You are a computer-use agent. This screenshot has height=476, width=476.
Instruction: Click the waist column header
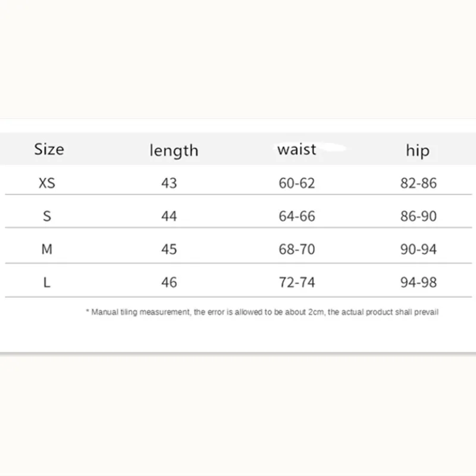[x=297, y=149]
